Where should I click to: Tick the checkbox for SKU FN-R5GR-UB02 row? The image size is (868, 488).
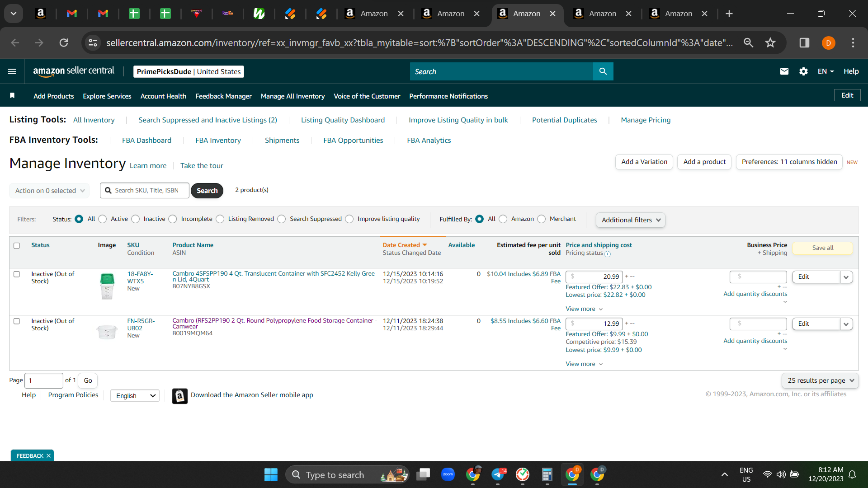click(x=17, y=321)
